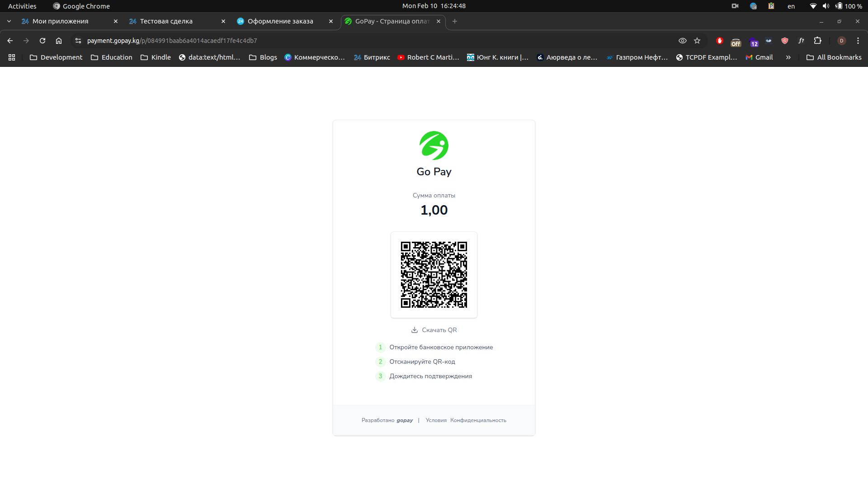The width and height of the screenshot is (868, 488).
Task: Open the system volume indicator
Action: [826, 6]
